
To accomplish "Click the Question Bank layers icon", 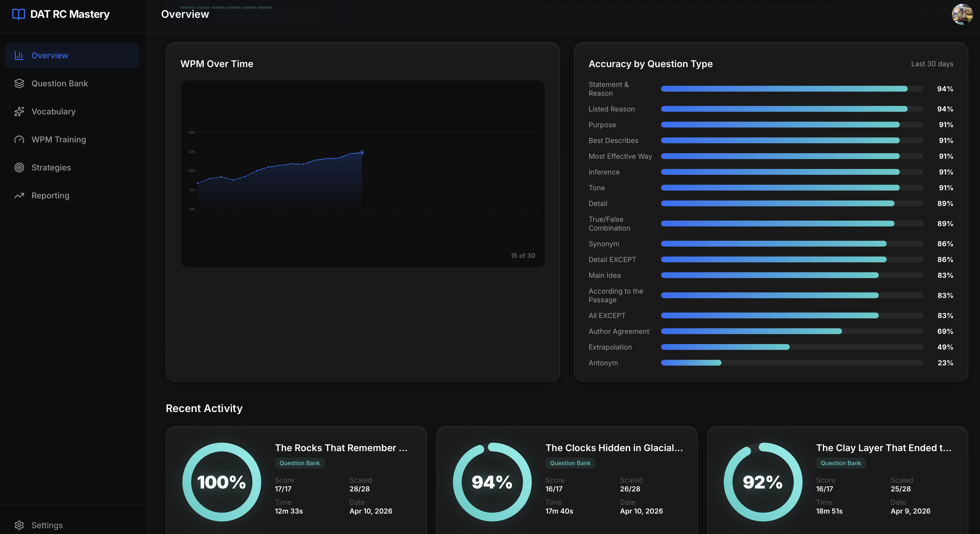I will 19,84.
